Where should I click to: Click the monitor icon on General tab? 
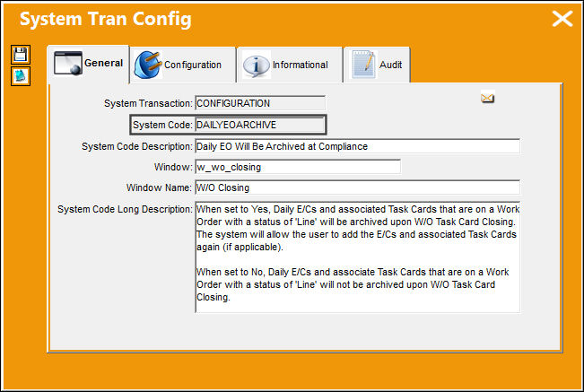point(68,64)
